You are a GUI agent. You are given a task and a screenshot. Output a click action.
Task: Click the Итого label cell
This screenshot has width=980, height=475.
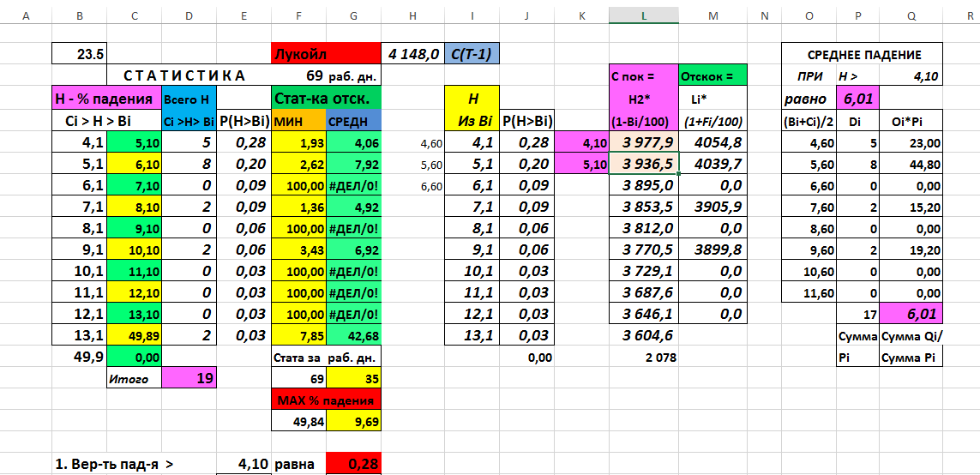pyautogui.click(x=135, y=378)
